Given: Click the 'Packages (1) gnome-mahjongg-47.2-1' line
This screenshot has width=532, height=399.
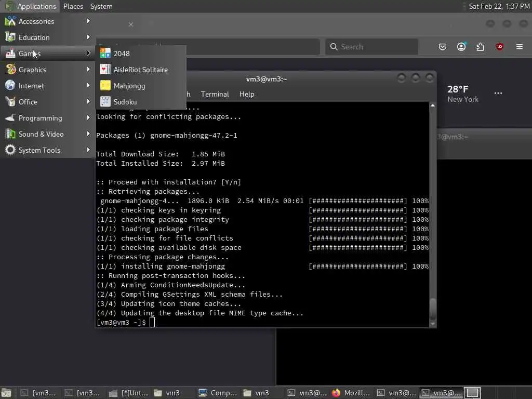Looking at the screenshot, I should click(167, 136).
